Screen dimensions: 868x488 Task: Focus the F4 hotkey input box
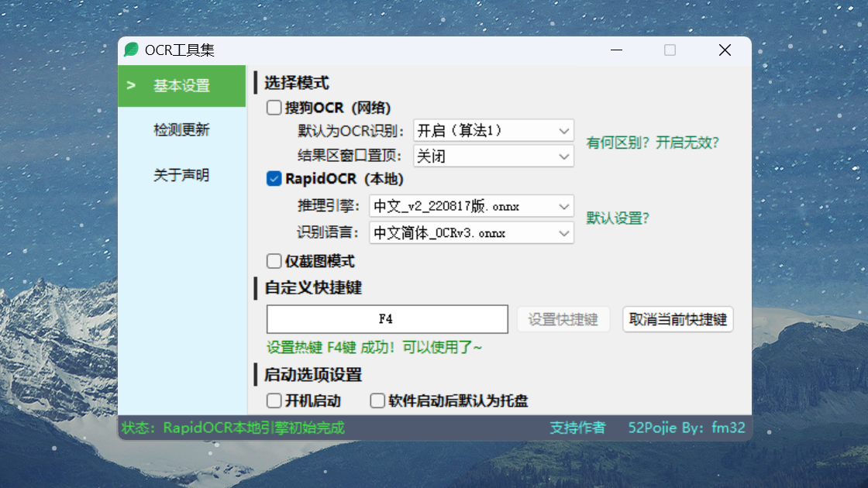click(x=387, y=319)
